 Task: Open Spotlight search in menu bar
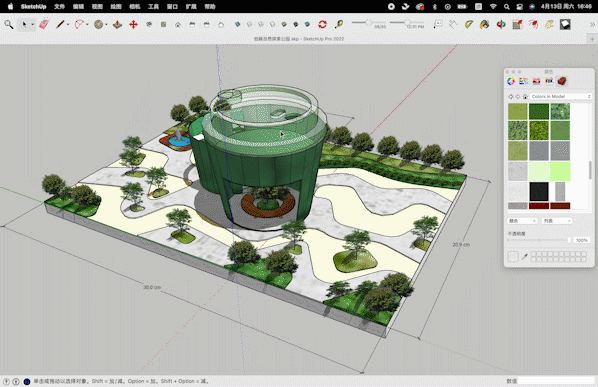[506, 6]
